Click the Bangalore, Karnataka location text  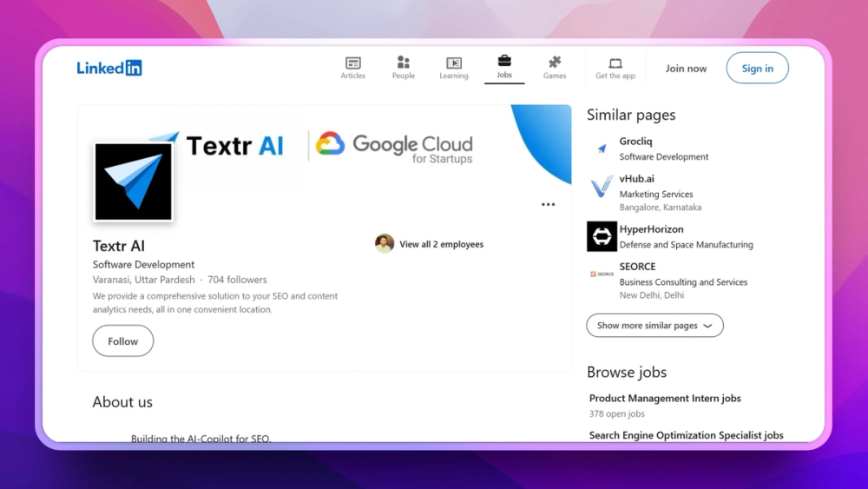(x=661, y=207)
